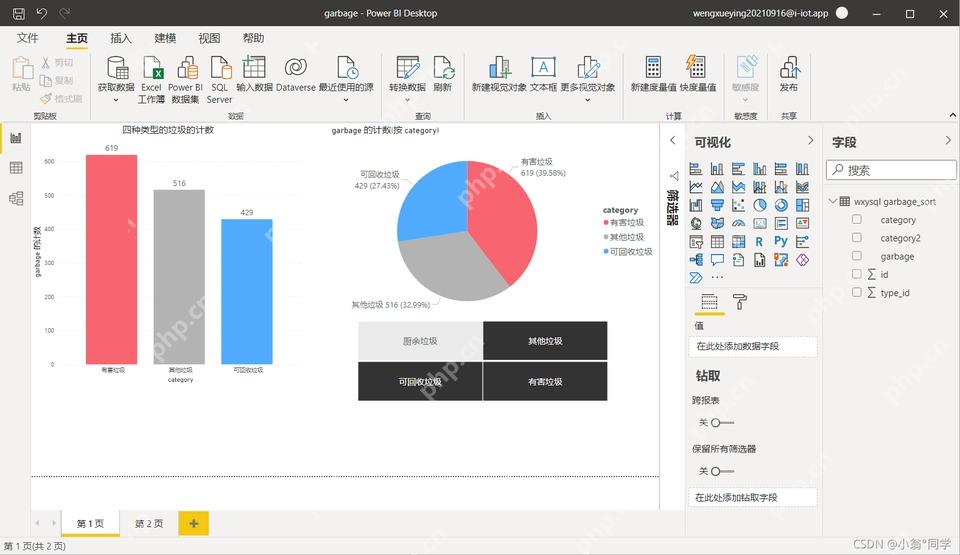960x555 pixels.
Task: Switch to the 建模 ribbon tab
Action: coord(165,38)
